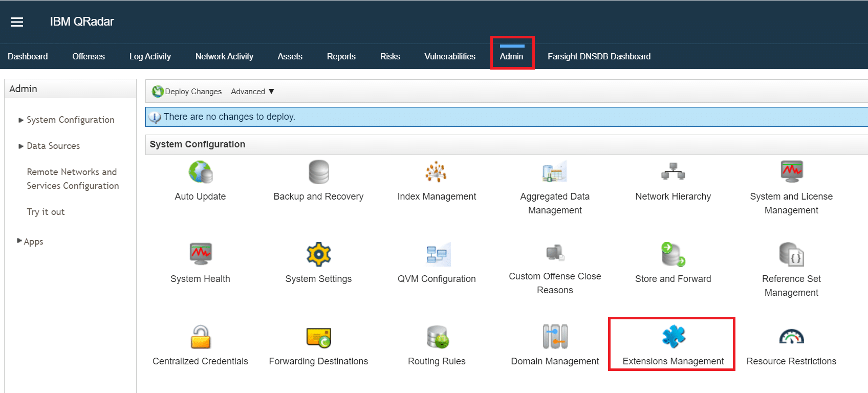868x393 pixels.
Task: Open Forwarding Destinations envelope icon
Action: (x=319, y=337)
